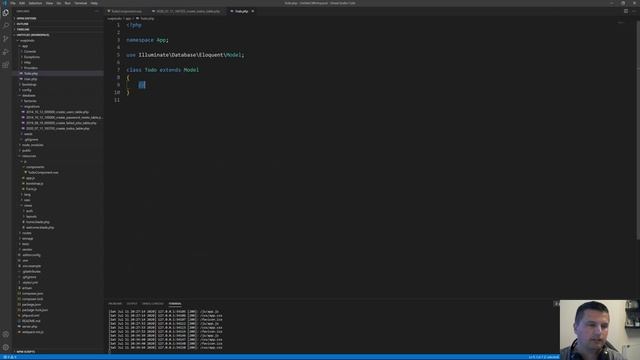The height and width of the screenshot is (360, 640).
Task: Expand the NPM Scripts section
Action: [58, 351]
